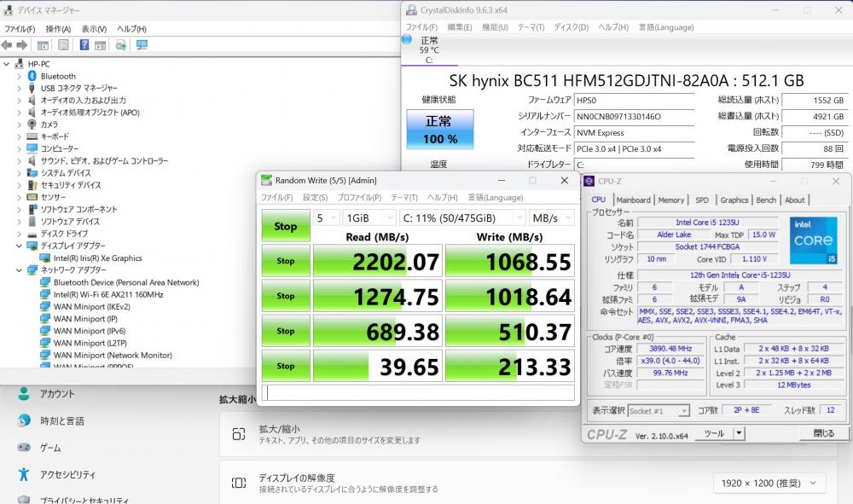Open the display resolution 1920 × 1200 dropdown
853x504 pixels.
769,483
